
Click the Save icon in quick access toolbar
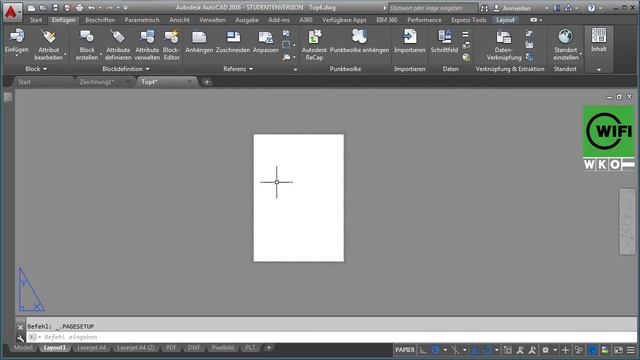(x=56, y=8)
